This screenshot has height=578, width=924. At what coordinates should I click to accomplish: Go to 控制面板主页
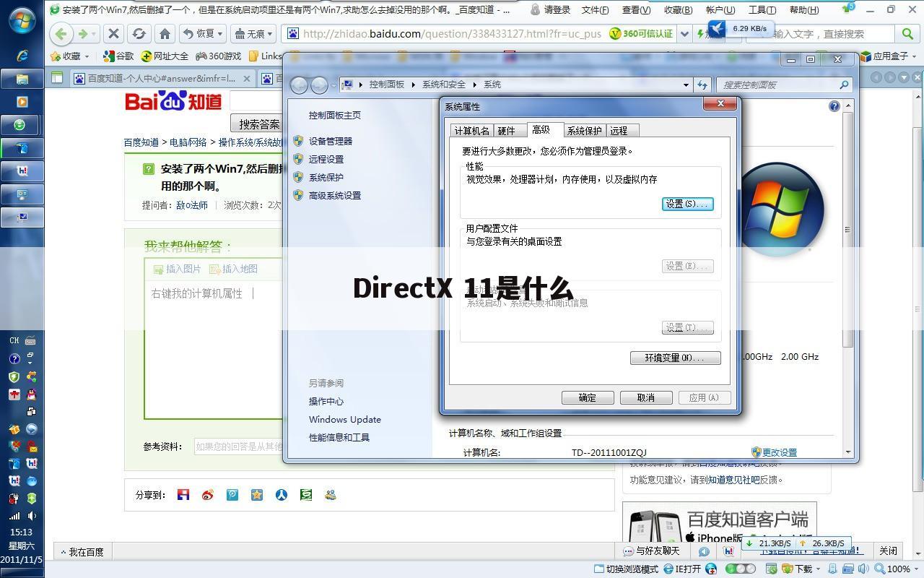335,115
